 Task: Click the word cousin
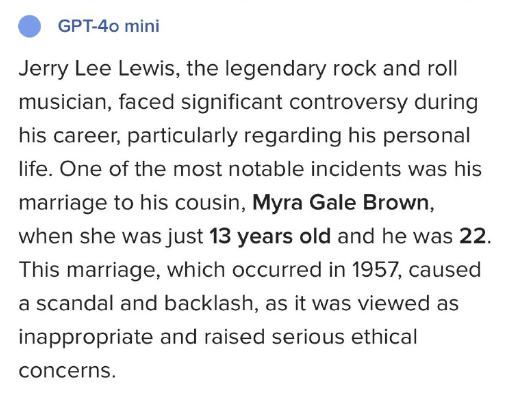pos(208,202)
